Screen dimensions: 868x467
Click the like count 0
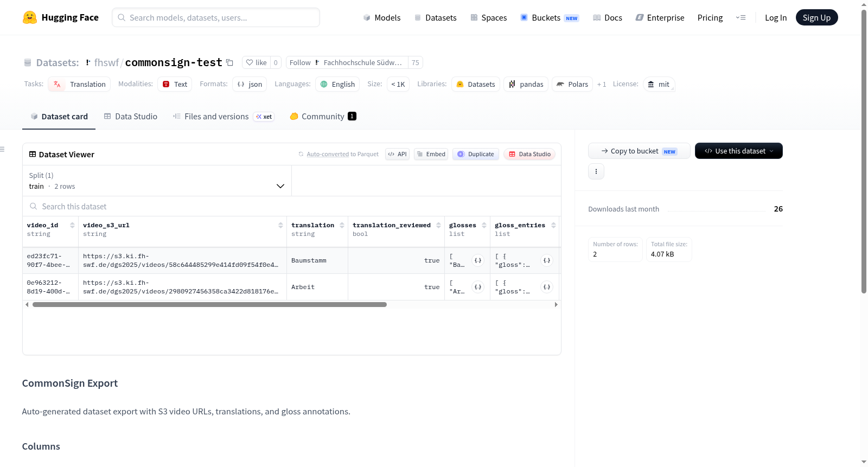(x=276, y=62)
